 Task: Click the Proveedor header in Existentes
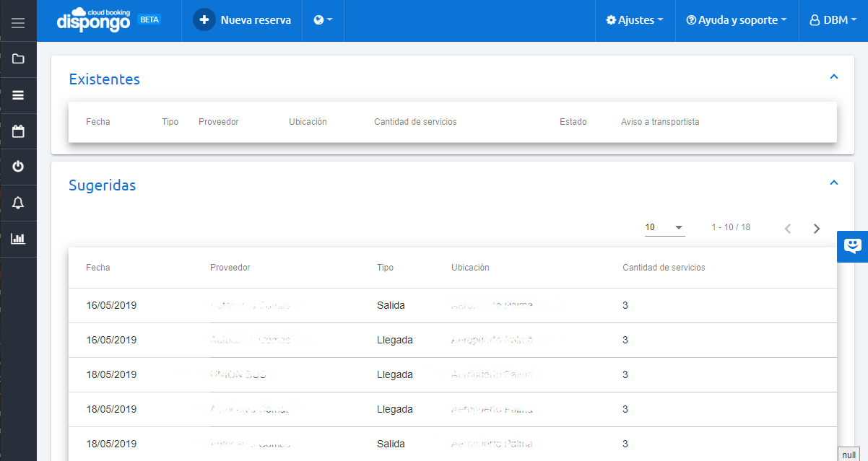tap(219, 122)
